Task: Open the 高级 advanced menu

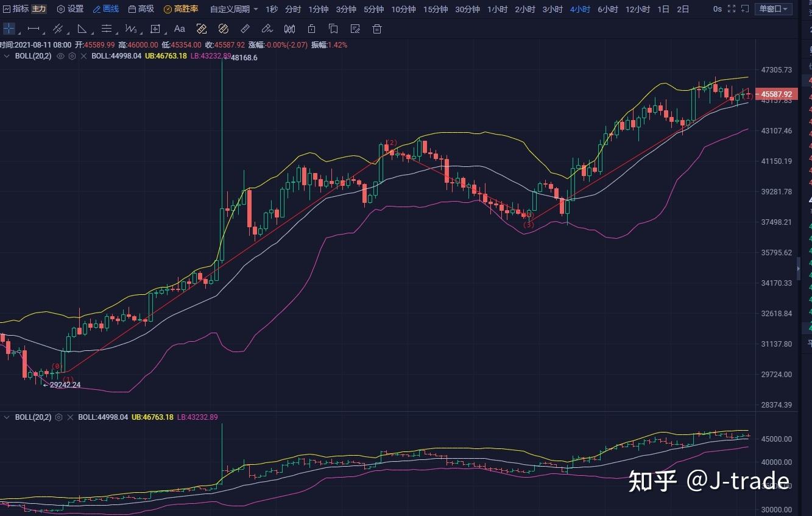Action: point(141,9)
